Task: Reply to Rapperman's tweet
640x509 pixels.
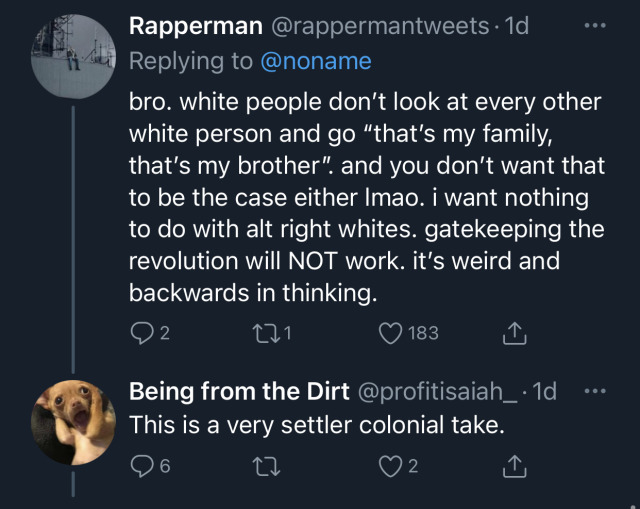Action: [141, 333]
